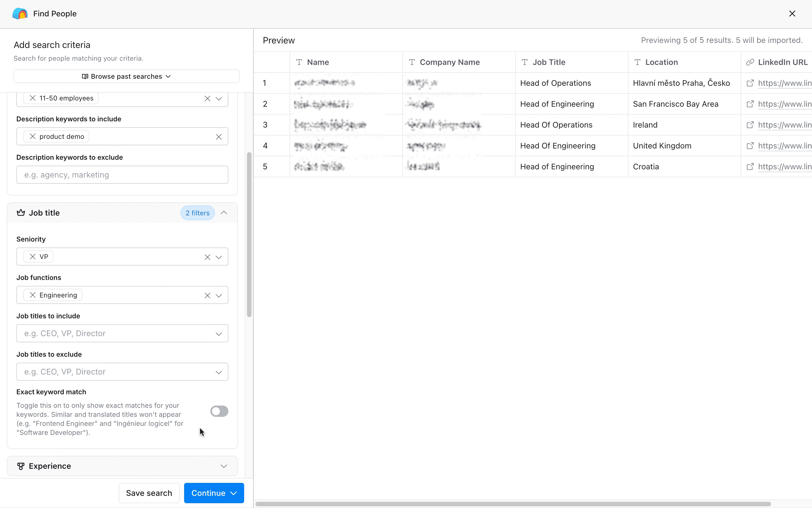The image size is (812, 508).
Task: Click the criteria panel vertical scrollbar
Action: pyautogui.click(x=249, y=235)
